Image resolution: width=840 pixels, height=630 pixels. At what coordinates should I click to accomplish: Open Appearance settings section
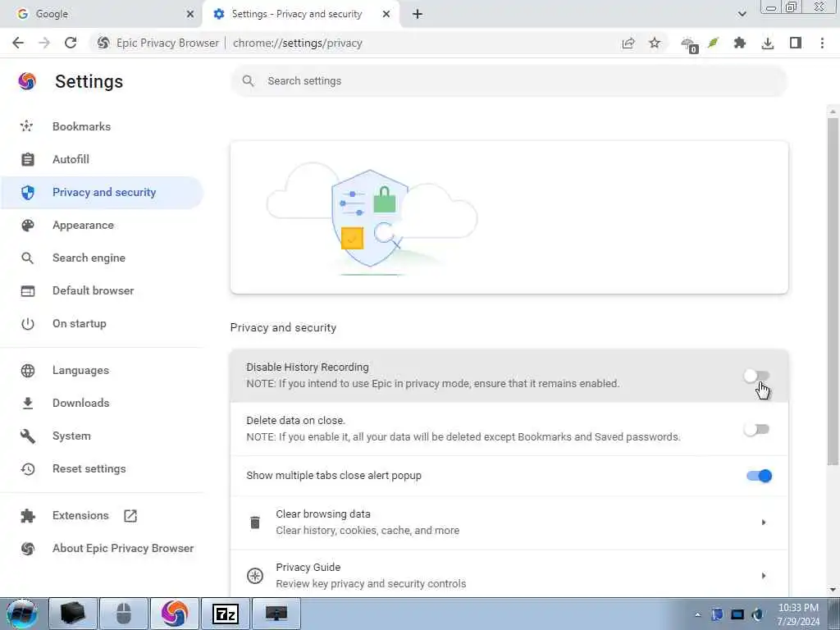pyautogui.click(x=102, y=225)
